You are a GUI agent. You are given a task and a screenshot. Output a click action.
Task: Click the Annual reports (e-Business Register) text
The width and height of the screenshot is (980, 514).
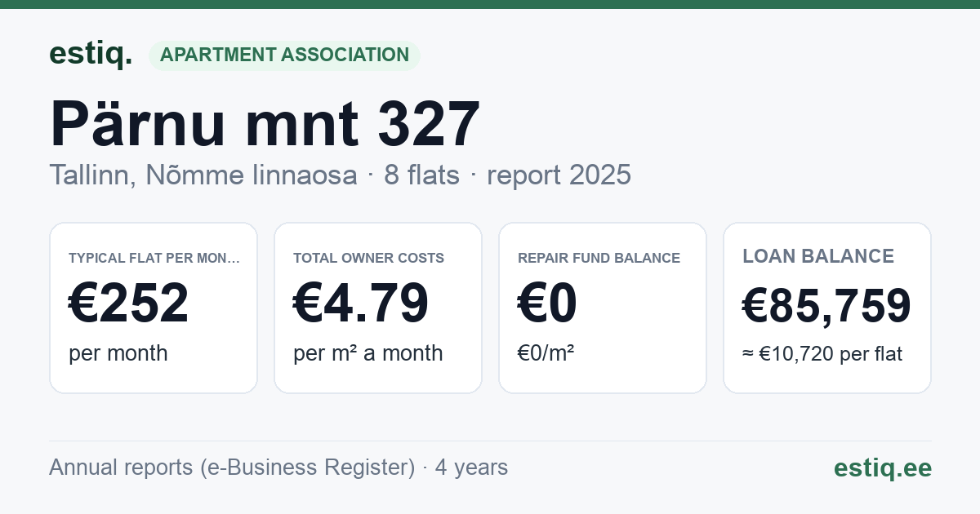232,467
